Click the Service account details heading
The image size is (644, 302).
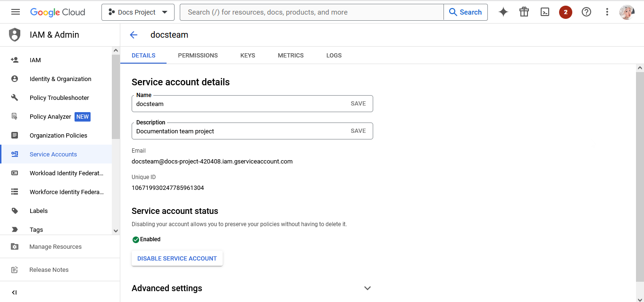(x=181, y=82)
